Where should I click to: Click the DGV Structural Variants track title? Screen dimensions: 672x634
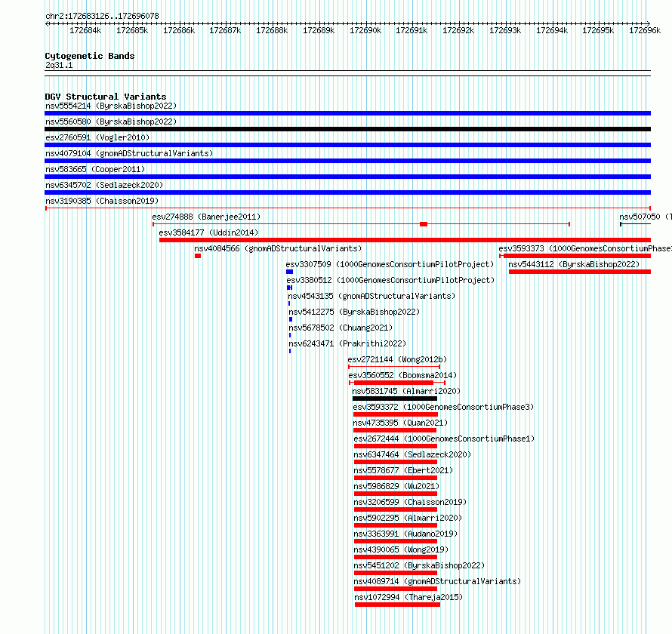pos(106,97)
